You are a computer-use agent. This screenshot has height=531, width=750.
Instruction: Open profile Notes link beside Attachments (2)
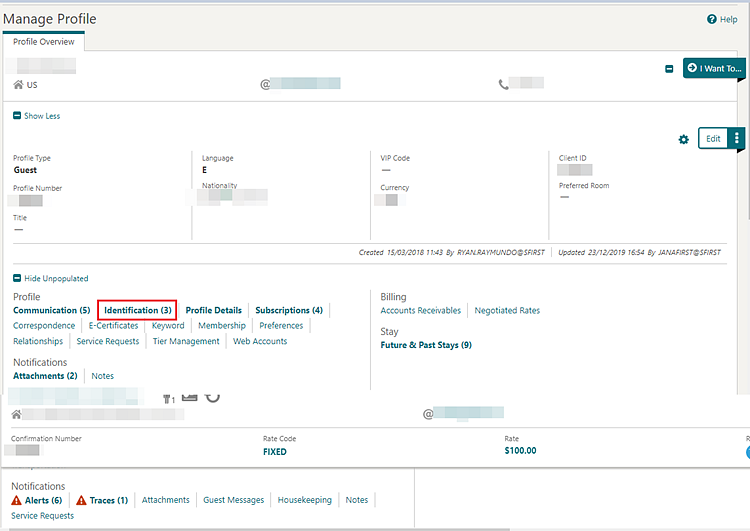pyautogui.click(x=102, y=376)
